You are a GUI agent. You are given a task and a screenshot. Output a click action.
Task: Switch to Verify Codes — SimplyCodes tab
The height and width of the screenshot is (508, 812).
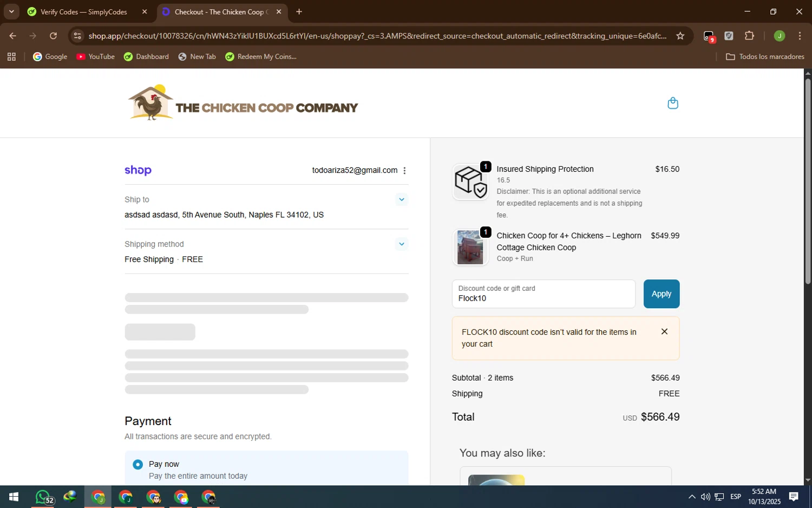(84, 12)
